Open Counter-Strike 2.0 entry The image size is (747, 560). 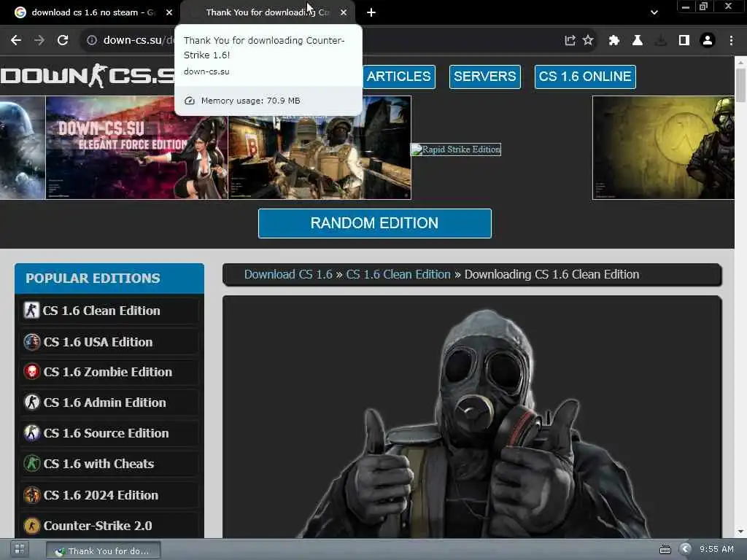pos(109,526)
